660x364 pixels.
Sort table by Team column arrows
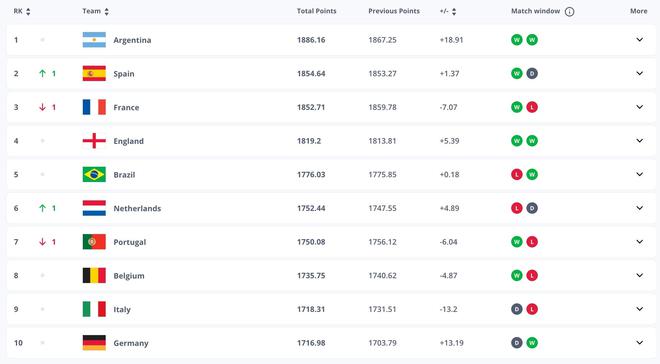click(x=106, y=12)
